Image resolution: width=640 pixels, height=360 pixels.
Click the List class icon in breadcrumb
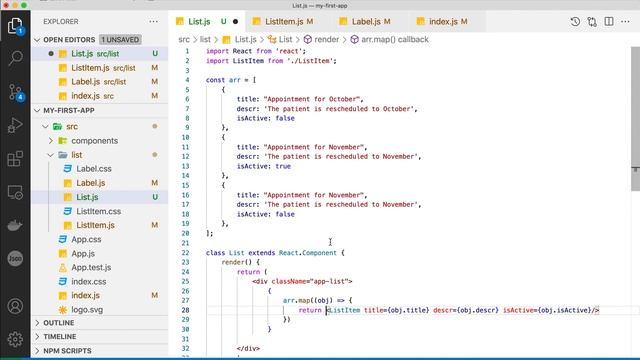click(x=272, y=40)
